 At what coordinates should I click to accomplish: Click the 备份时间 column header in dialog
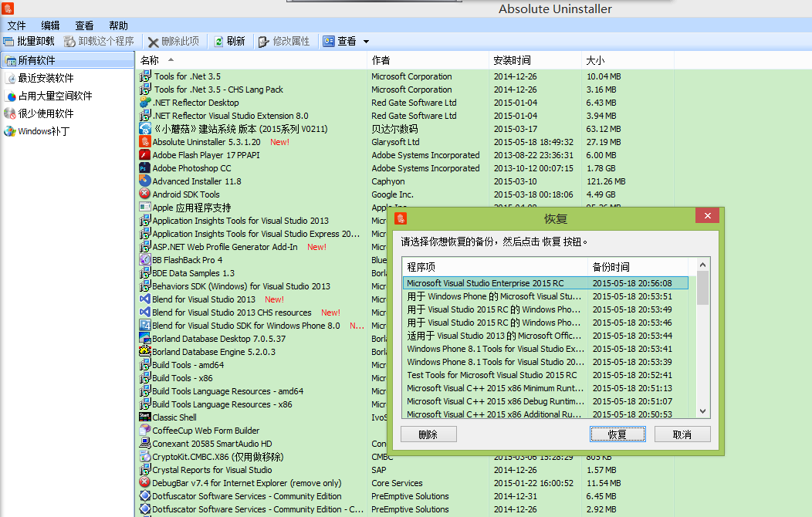pyautogui.click(x=638, y=267)
